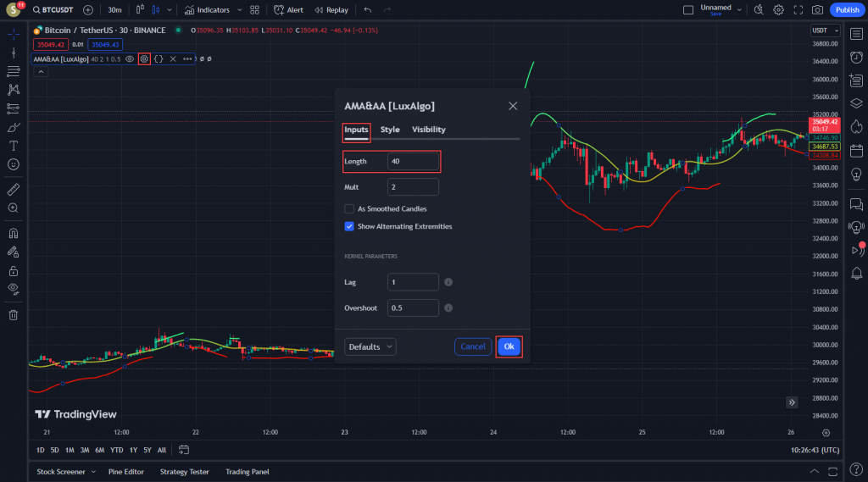Select the text annotation tool
Image resolution: width=868 pixels, height=482 pixels.
pyautogui.click(x=14, y=146)
